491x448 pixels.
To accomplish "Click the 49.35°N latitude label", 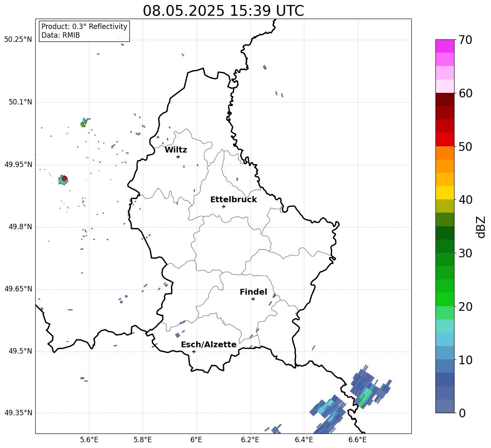I will 18,413.
